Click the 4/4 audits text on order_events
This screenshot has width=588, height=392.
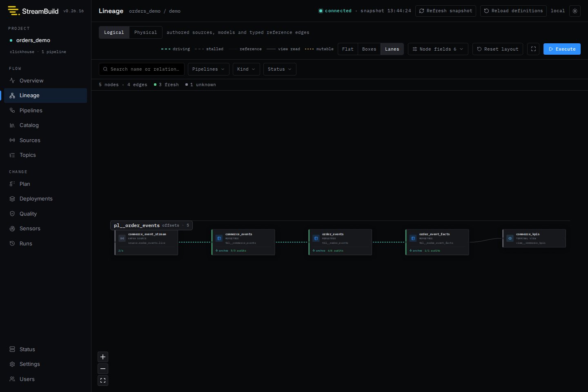[x=335, y=251]
